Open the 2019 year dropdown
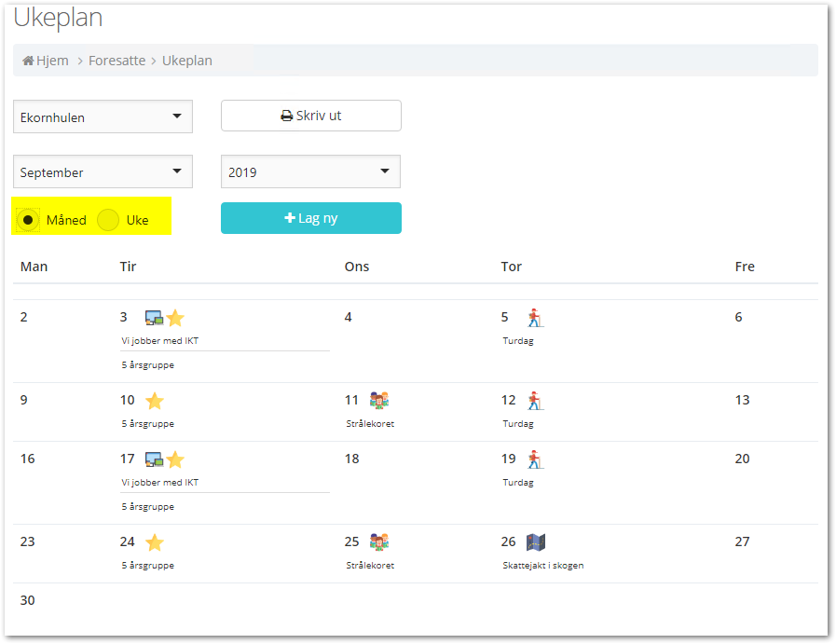This screenshot has width=836, height=644. click(310, 172)
